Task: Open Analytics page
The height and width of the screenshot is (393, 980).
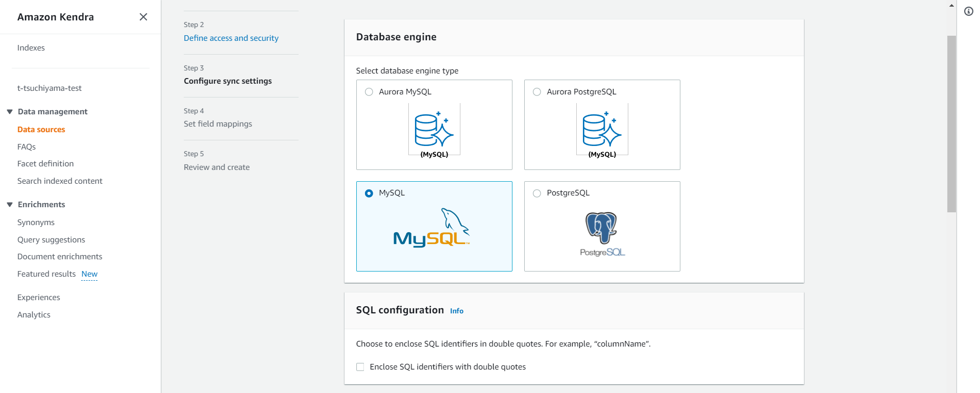Action: (x=34, y=315)
